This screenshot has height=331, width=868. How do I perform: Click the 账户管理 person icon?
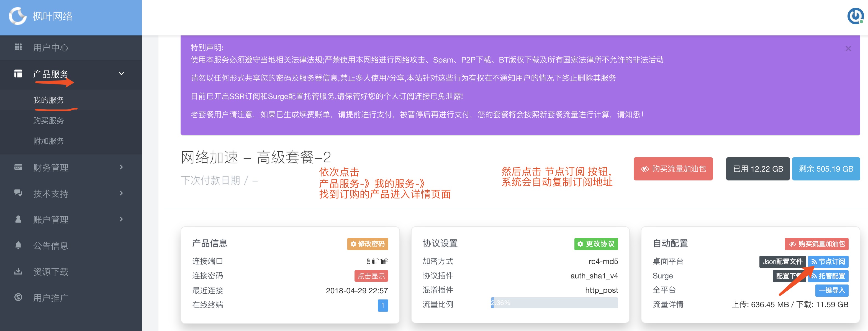pyautogui.click(x=18, y=219)
